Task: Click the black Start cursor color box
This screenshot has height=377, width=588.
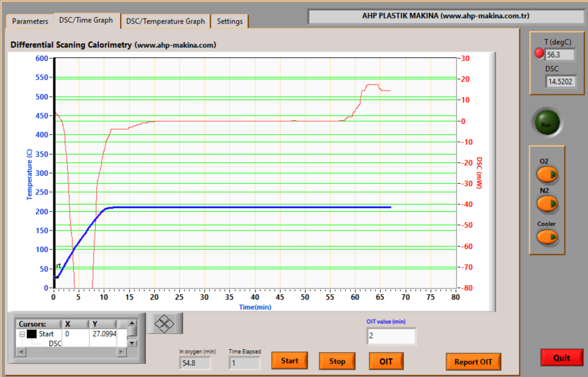Action: click(x=32, y=334)
